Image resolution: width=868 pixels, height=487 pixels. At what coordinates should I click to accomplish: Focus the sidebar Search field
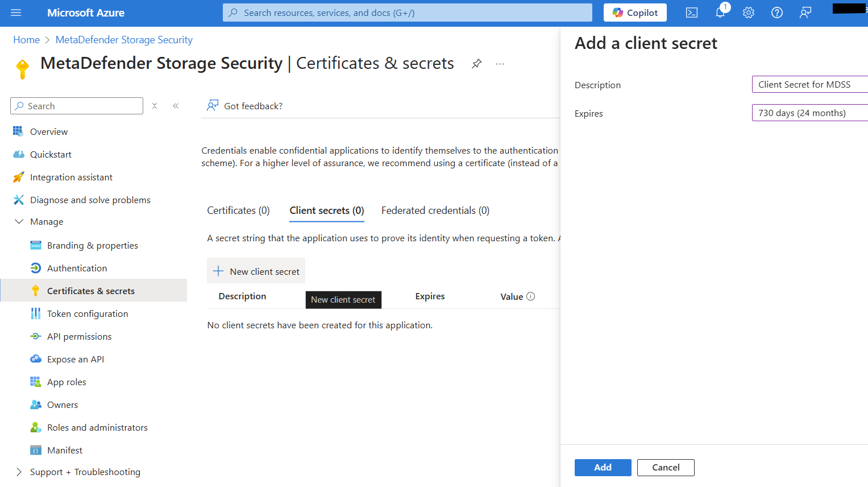pyautogui.click(x=77, y=106)
